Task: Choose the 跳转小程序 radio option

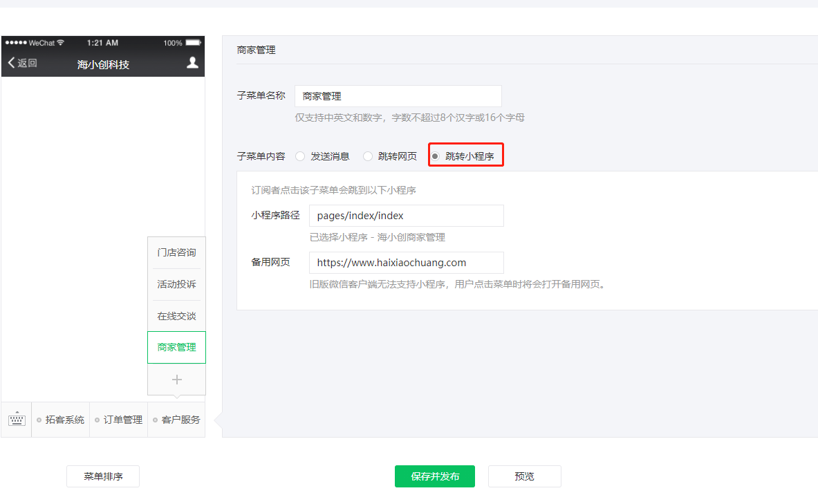Action: (x=435, y=156)
